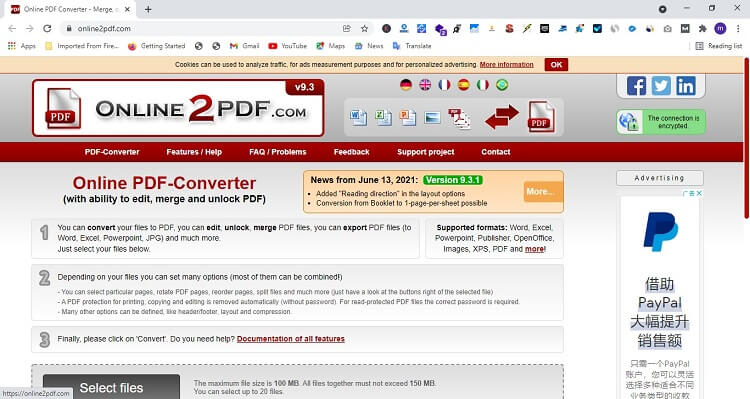The image size is (750, 399).
Task: Select the German flag language icon
Action: coord(406,85)
